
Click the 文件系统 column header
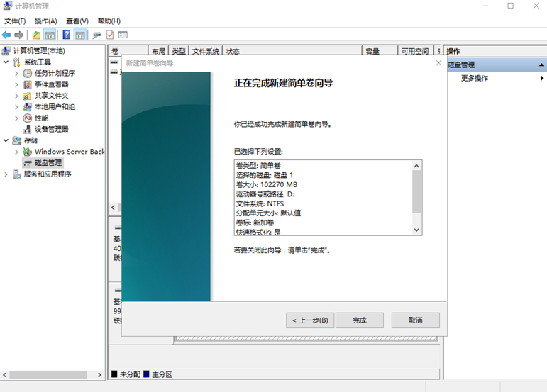click(x=206, y=51)
